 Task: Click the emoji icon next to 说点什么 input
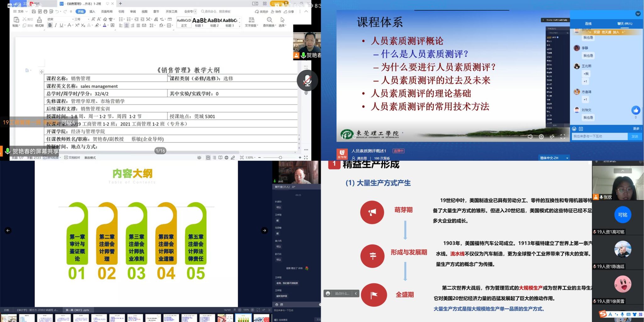[x=328, y=293]
